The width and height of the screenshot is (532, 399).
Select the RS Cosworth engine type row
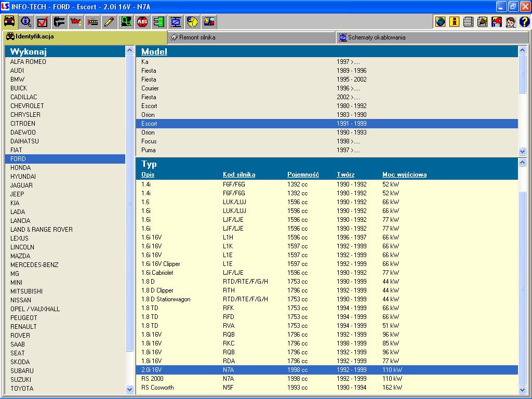(x=157, y=388)
